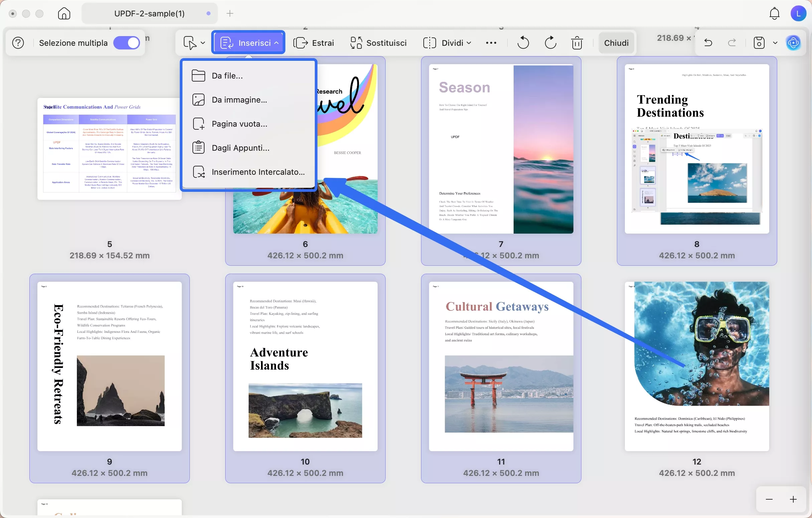
Task: Zoom in thumbnails with plus button
Action: pos(793,499)
